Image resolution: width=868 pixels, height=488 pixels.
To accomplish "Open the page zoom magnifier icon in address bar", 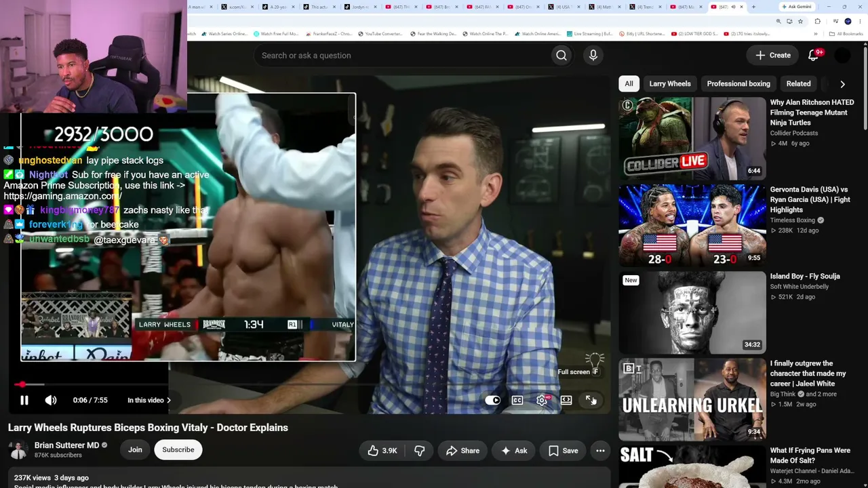I will [x=778, y=22].
